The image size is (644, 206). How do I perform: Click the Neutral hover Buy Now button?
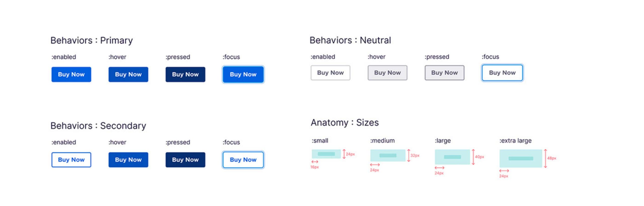click(387, 73)
